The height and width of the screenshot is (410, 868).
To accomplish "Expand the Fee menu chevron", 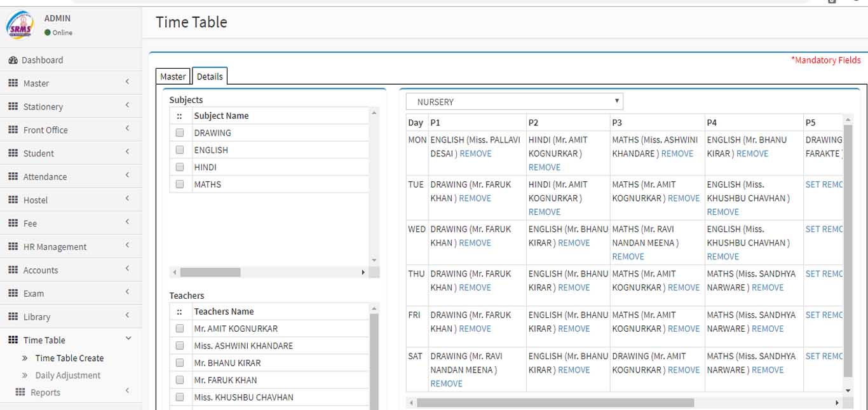I will (127, 223).
